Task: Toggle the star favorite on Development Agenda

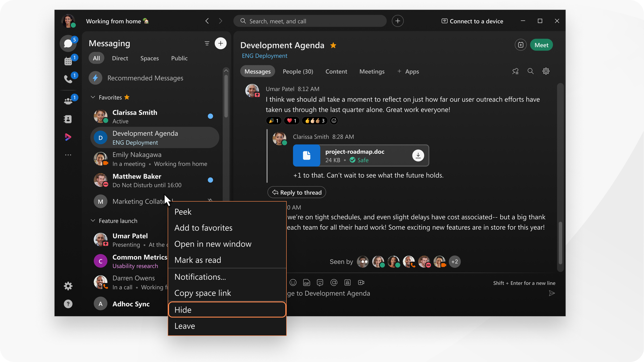Action: coord(334,45)
